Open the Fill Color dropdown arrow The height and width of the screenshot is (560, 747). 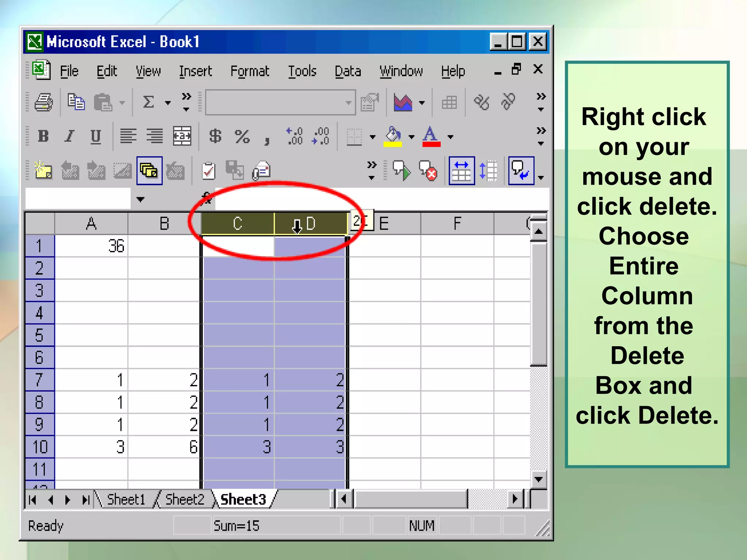(x=412, y=137)
